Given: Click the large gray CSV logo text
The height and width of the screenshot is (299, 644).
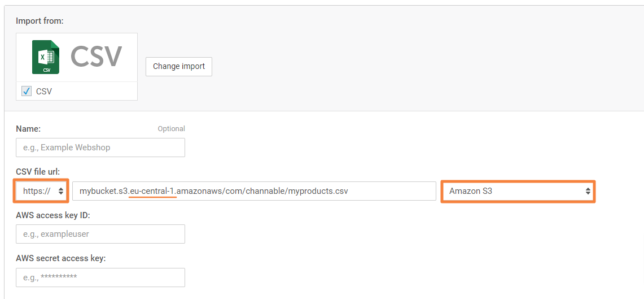Looking at the screenshot, I should click(x=96, y=57).
